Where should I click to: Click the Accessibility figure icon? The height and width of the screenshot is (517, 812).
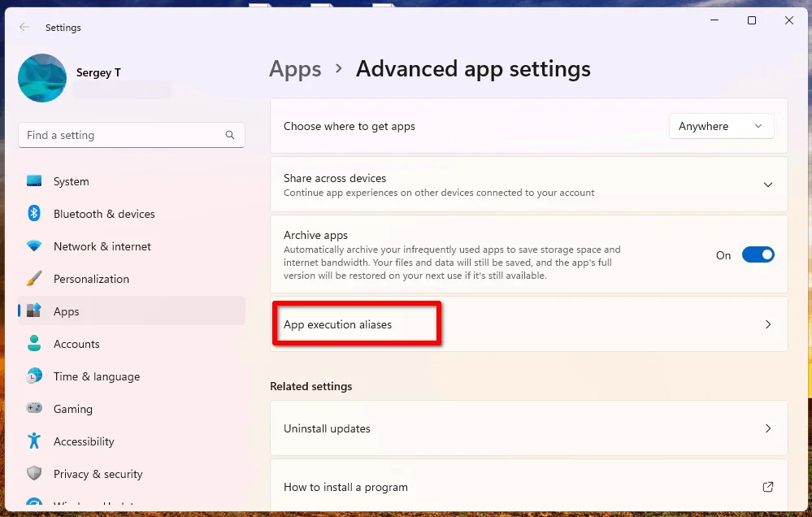[x=34, y=441]
